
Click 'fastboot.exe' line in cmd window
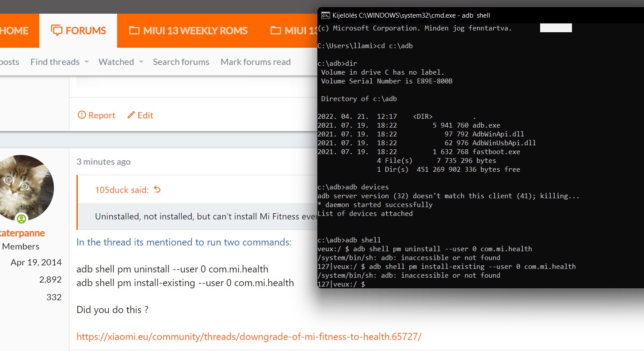pyautogui.click(x=419, y=152)
